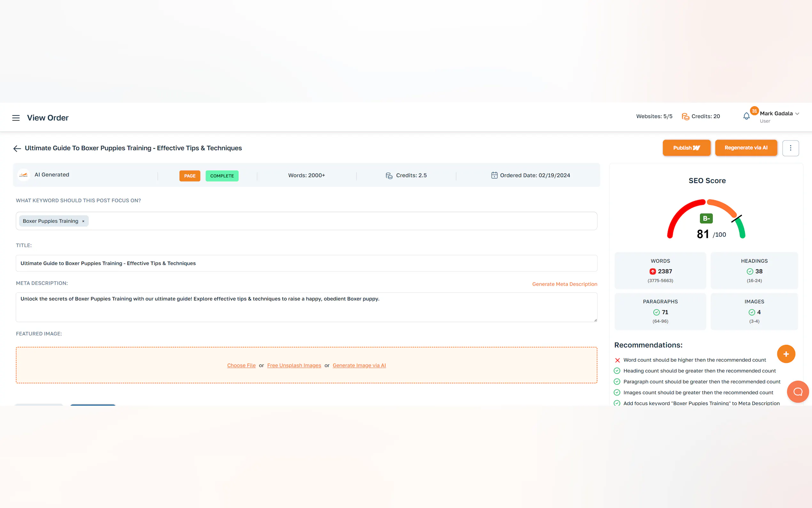Click the Publish button
This screenshot has height=508, width=812.
coord(686,148)
